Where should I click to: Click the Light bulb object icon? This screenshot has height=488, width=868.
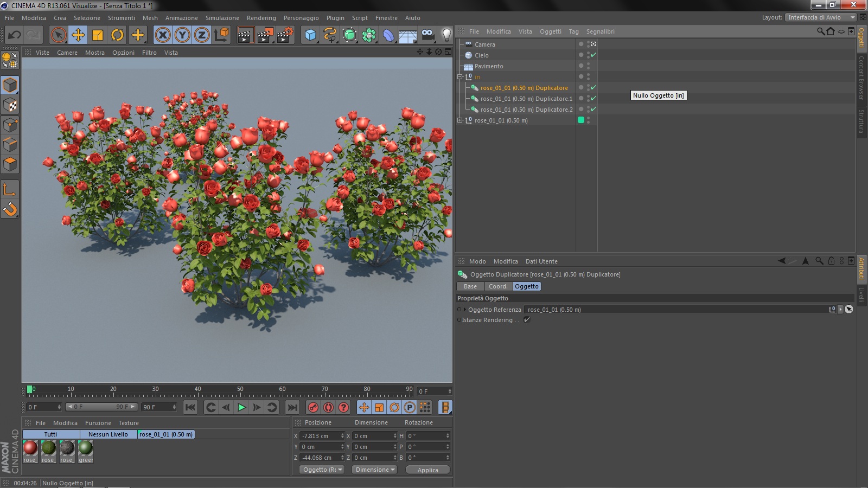pyautogui.click(x=446, y=35)
